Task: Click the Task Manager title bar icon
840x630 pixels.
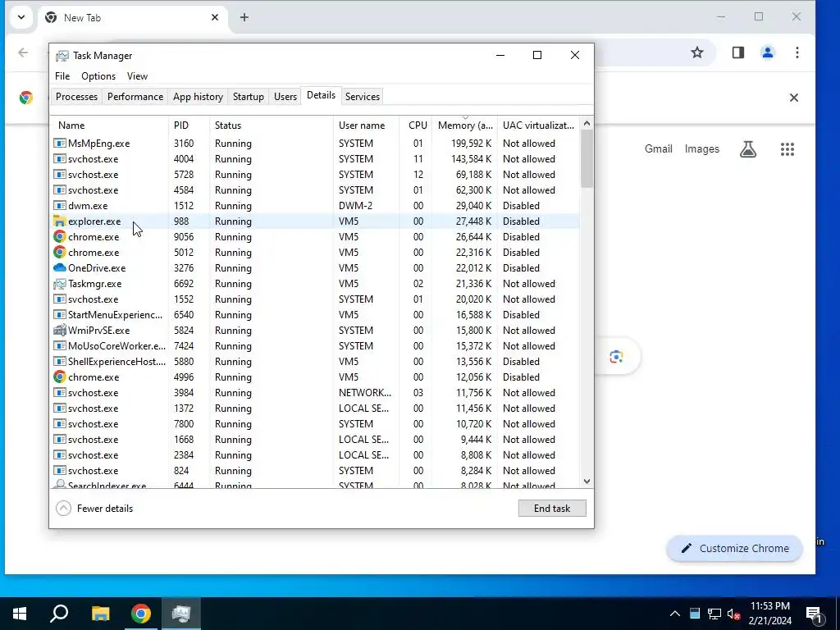Action: click(x=62, y=56)
